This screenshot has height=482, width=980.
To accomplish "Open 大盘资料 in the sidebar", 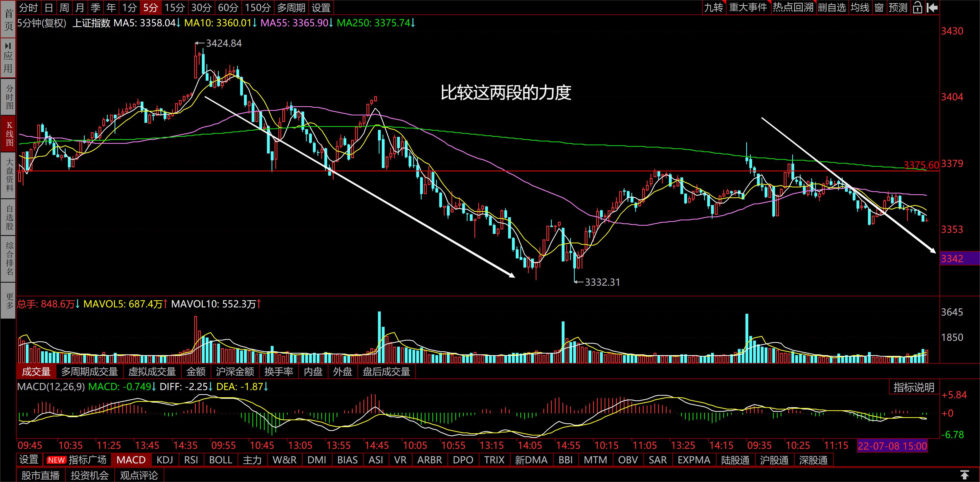I will pos(8,175).
